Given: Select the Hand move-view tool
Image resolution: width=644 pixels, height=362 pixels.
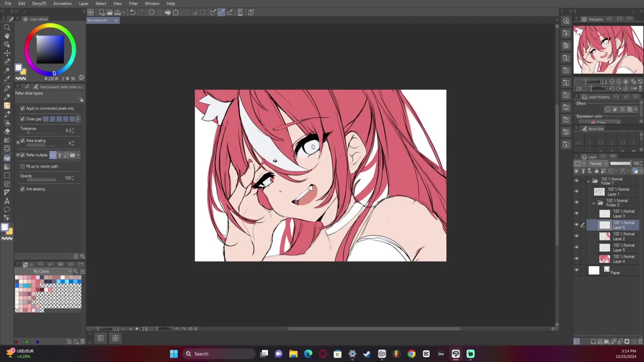Looking at the screenshot, I should click(7, 36).
